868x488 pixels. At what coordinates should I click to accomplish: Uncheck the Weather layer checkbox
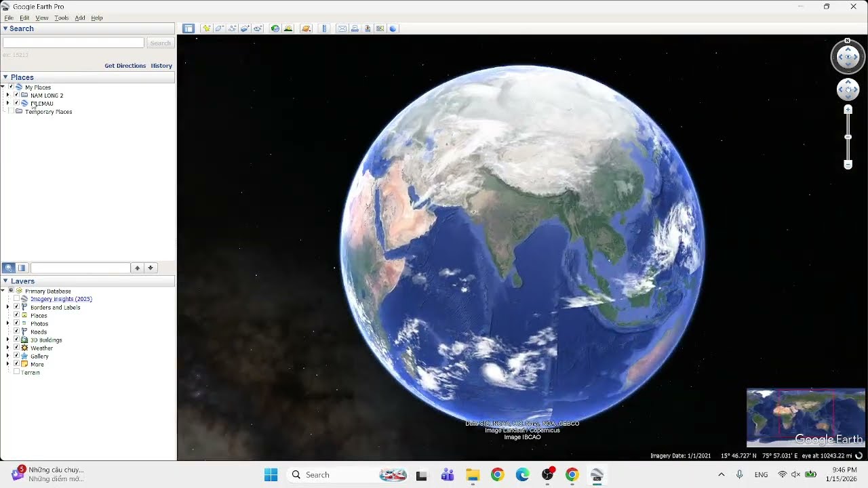[16, 348]
